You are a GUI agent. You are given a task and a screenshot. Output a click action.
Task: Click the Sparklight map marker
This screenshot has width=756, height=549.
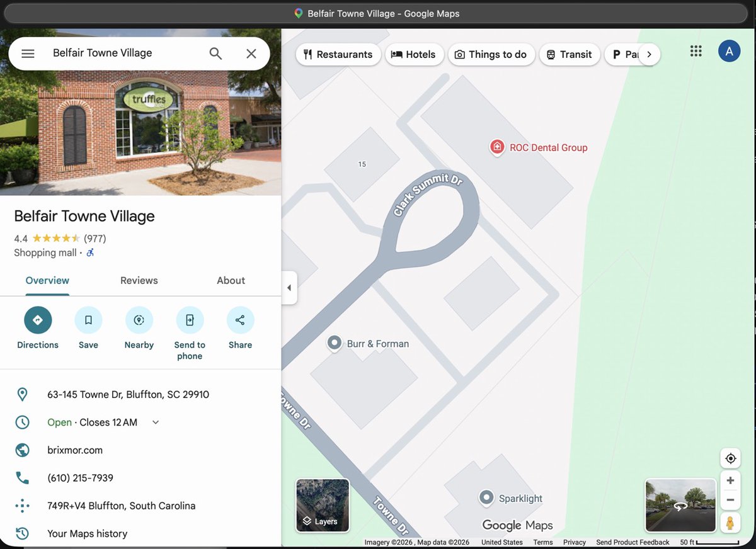486,498
